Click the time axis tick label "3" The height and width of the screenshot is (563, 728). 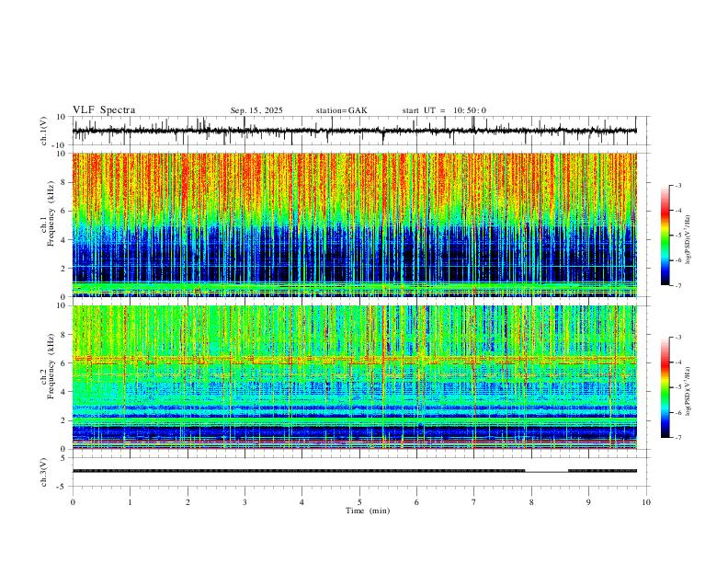point(245,502)
